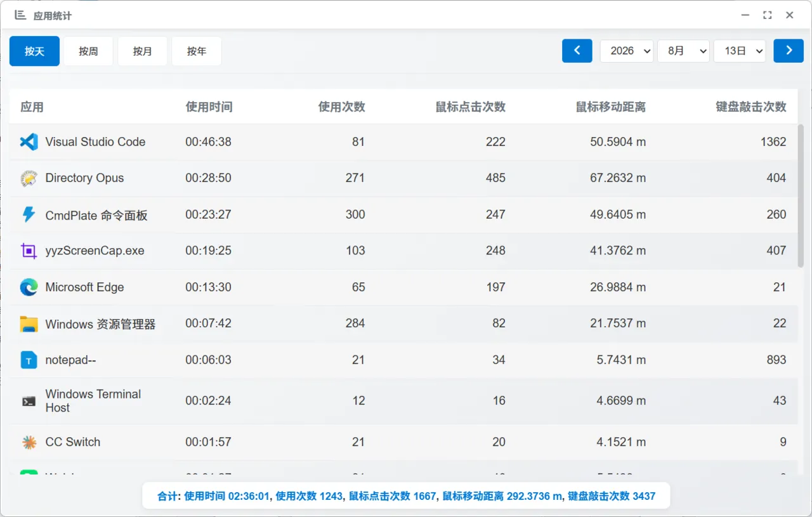The width and height of the screenshot is (812, 517).
Task: Click the table's vertical scrollbar thumb
Action: [801, 196]
